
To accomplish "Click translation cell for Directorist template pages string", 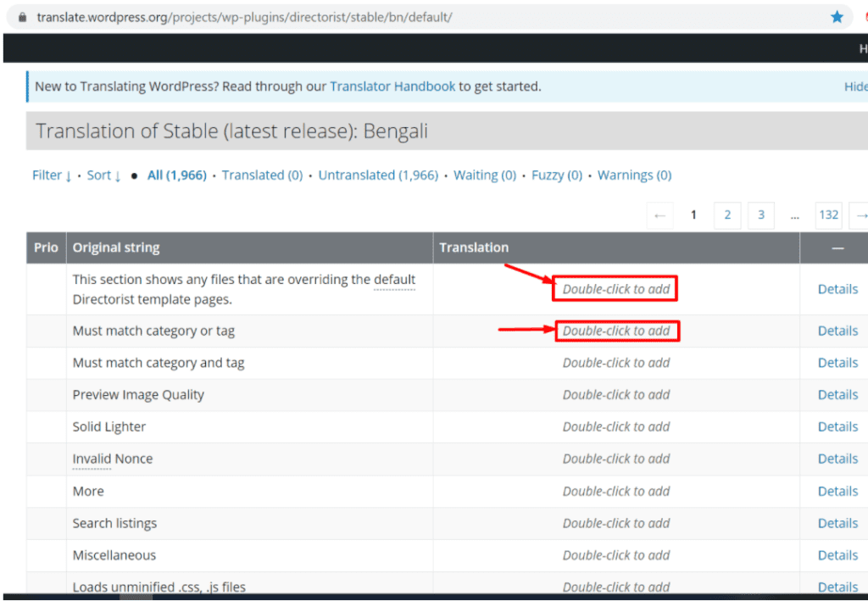I will tap(616, 289).
